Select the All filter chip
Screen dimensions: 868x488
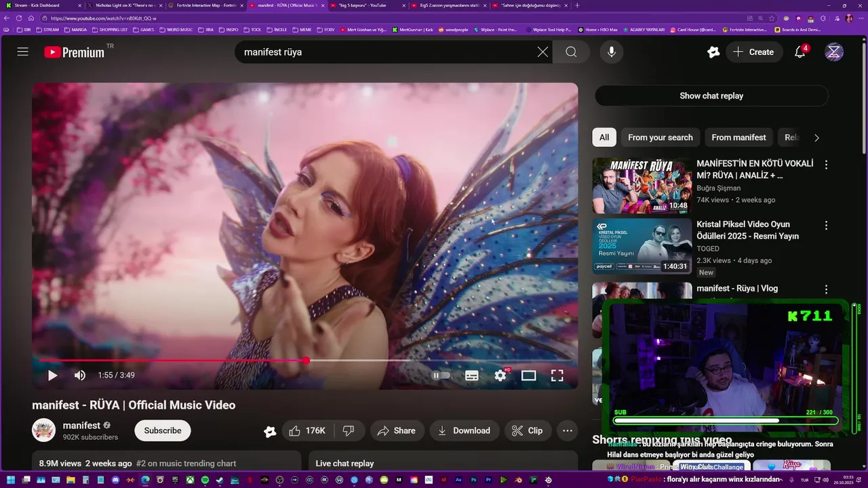click(x=604, y=138)
